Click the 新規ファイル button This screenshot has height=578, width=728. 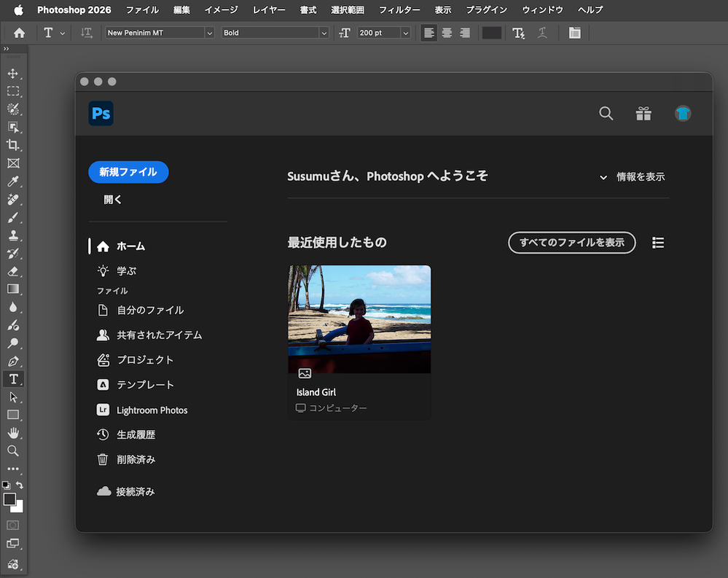(x=128, y=172)
